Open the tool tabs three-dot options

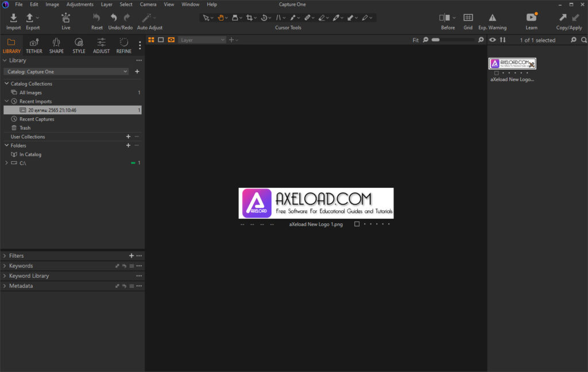pyautogui.click(x=140, y=45)
